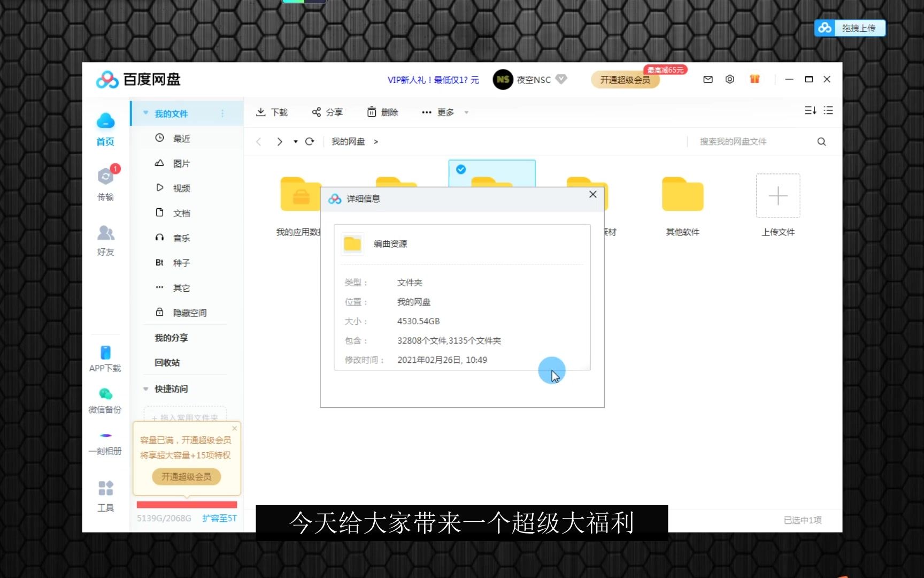Open the navigation history dropdown arrow
The image size is (924, 578).
[296, 141]
